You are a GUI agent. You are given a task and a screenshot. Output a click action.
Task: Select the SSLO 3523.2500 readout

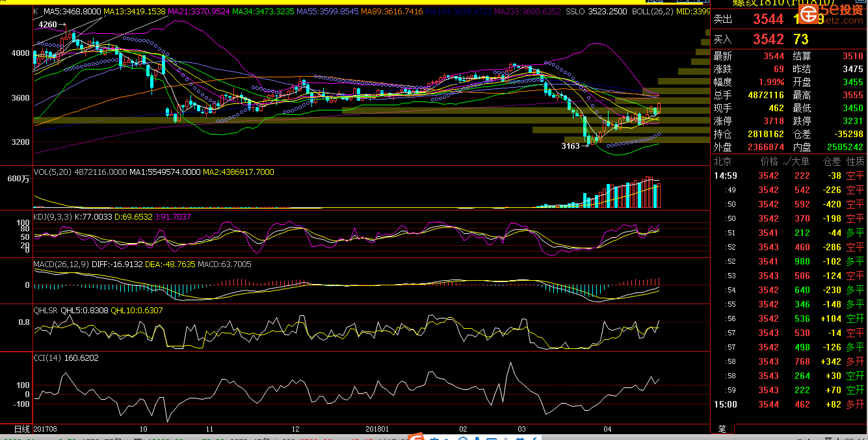(x=596, y=12)
